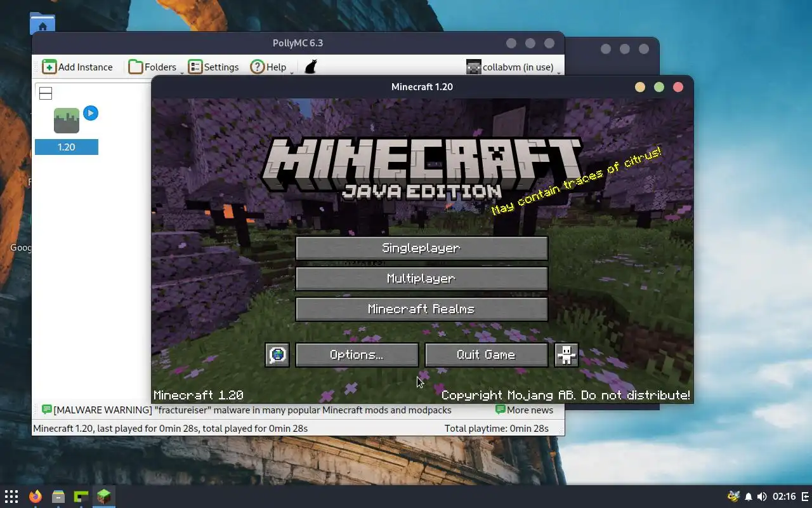
Task: Open Singleplayer in the Minecraft menu
Action: click(x=422, y=248)
